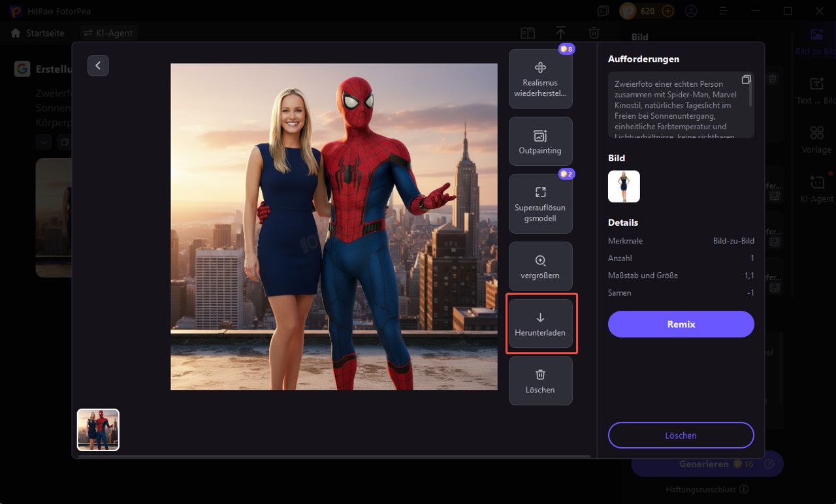Click the Details heading

623,223
